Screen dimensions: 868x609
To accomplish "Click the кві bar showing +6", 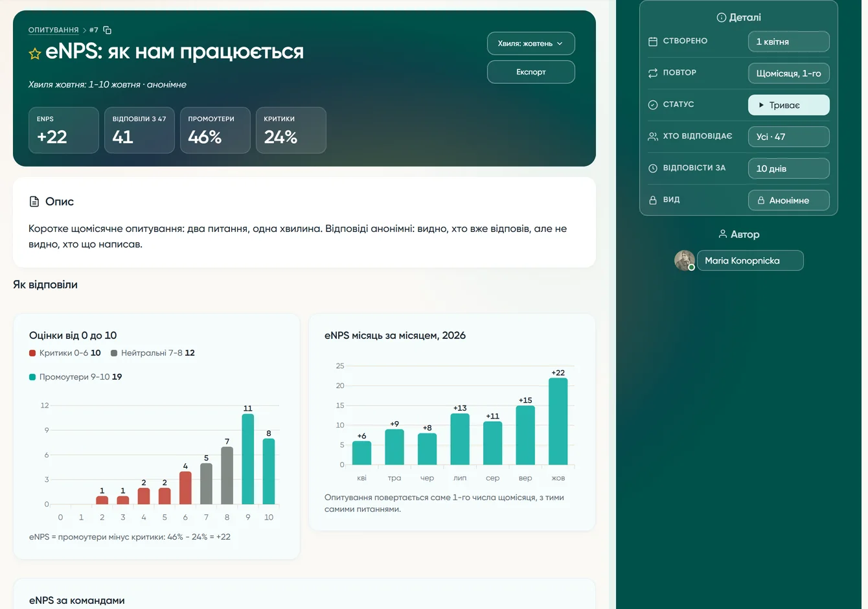I will coord(362,453).
